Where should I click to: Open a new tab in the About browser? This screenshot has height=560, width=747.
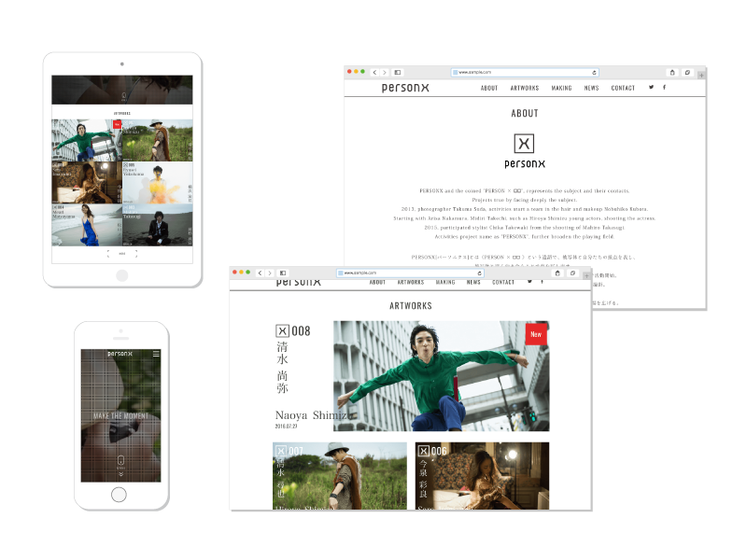point(700,73)
